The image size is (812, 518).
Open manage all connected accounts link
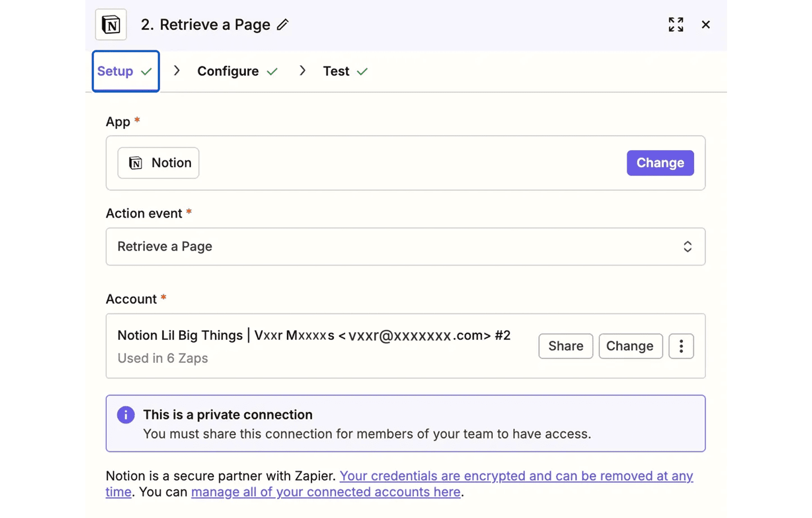325,492
